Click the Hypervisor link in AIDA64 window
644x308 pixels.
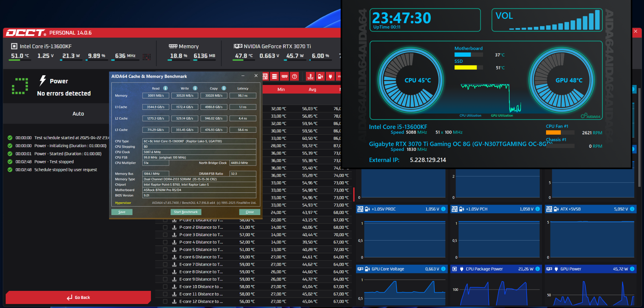123,203
